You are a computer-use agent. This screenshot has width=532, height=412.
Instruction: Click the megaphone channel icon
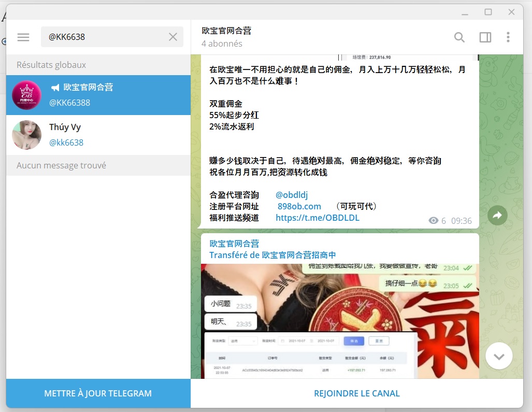tap(55, 88)
